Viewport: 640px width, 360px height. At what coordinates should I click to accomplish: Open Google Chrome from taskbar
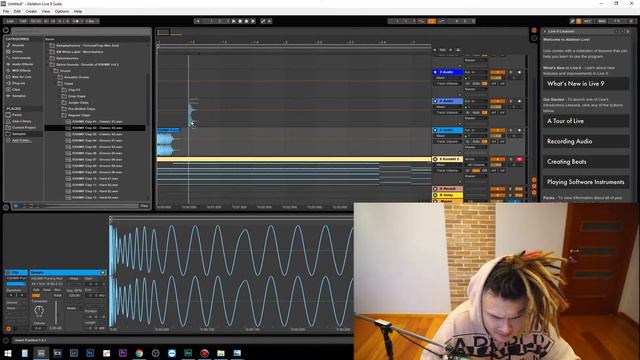[x=139, y=353]
